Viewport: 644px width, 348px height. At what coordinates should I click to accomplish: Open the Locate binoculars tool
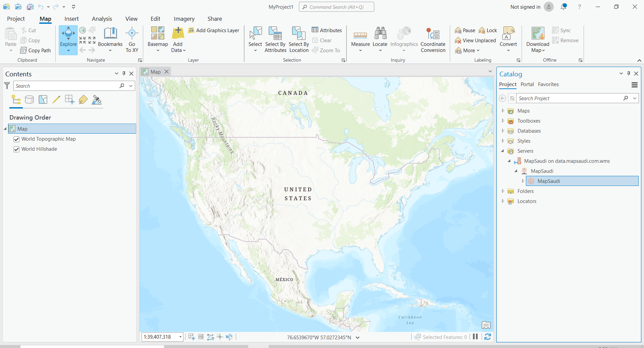coord(380,34)
